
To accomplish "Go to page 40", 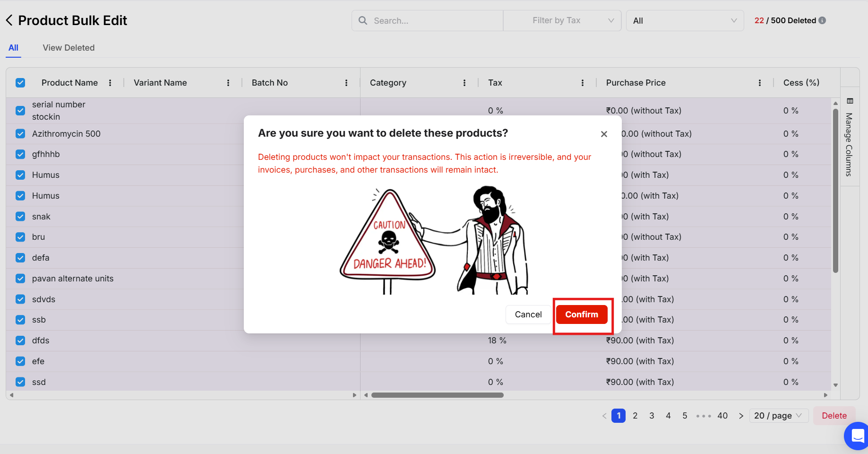I will point(722,416).
